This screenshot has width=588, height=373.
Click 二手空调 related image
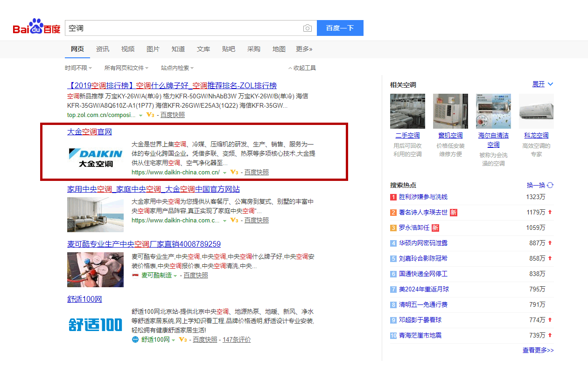(x=407, y=111)
